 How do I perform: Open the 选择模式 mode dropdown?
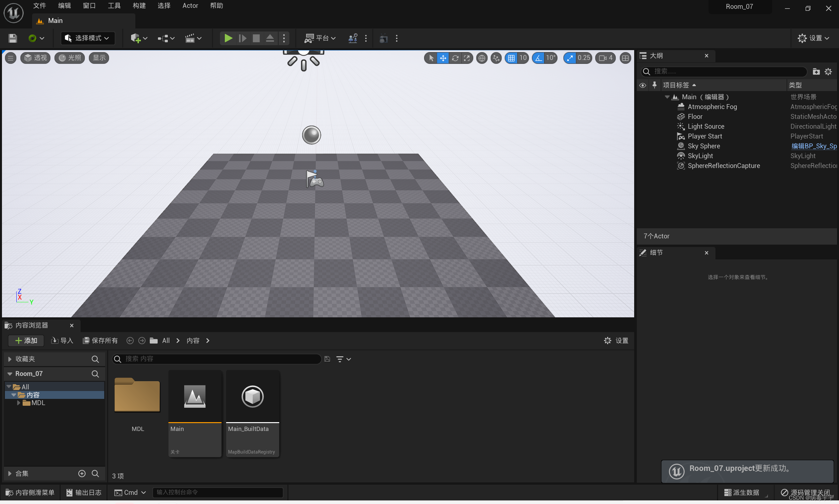tap(88, 38)
